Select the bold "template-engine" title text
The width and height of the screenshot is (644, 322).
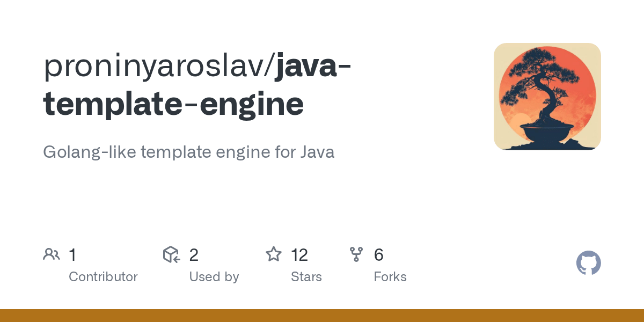(173, 105)
